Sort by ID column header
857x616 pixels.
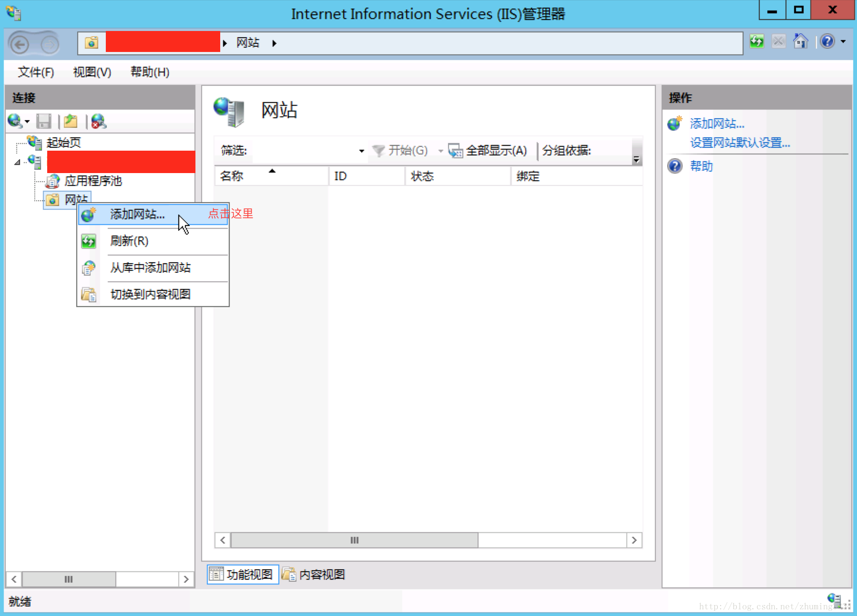point(367,176)
